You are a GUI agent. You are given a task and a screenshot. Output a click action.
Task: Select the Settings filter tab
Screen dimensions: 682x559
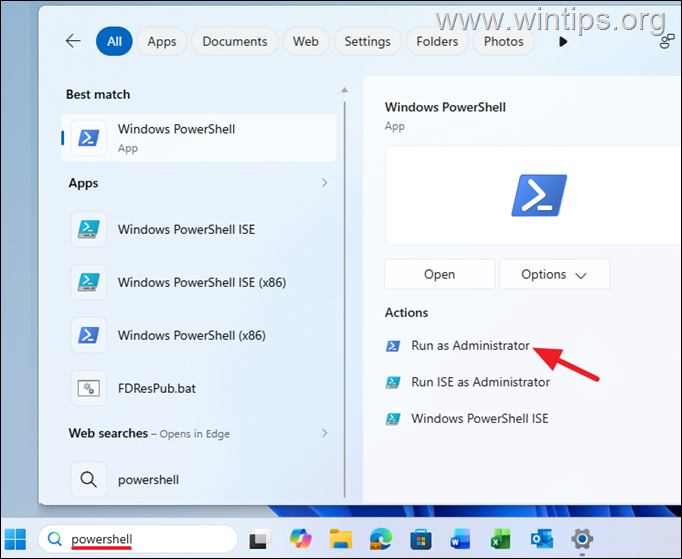(x=368, y=41)
